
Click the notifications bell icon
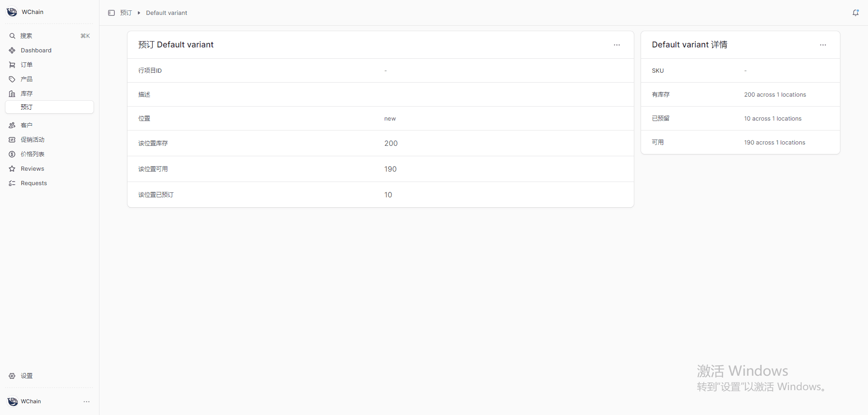(x=855, y=13)
